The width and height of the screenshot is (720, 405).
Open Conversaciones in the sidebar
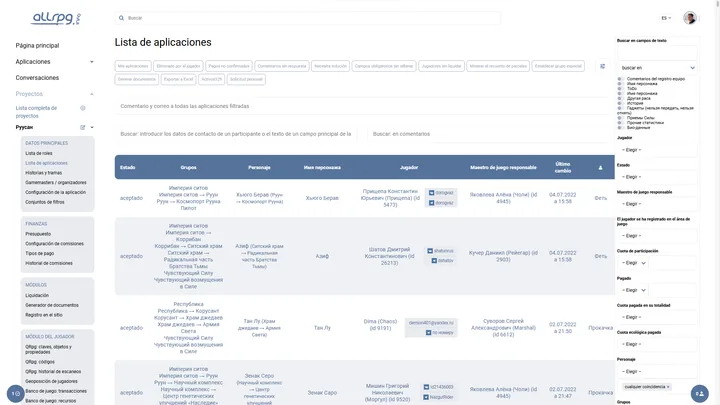coord(37,78)
